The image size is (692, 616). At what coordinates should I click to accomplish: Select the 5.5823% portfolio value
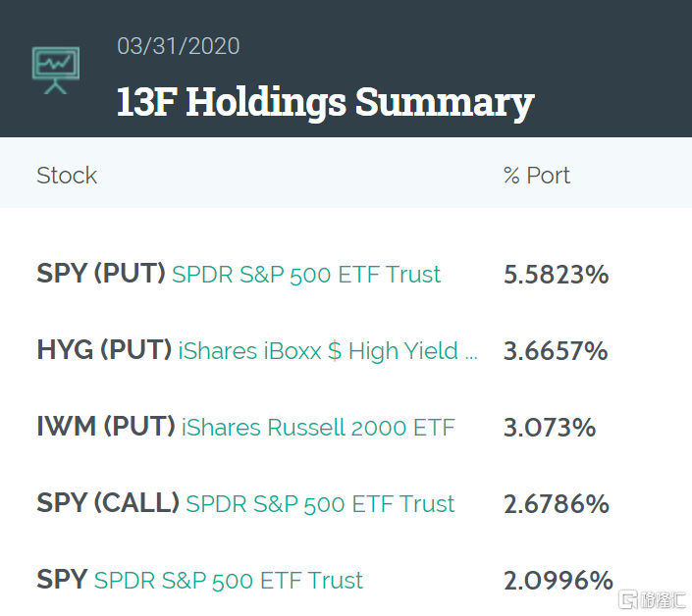pos(556,275)
